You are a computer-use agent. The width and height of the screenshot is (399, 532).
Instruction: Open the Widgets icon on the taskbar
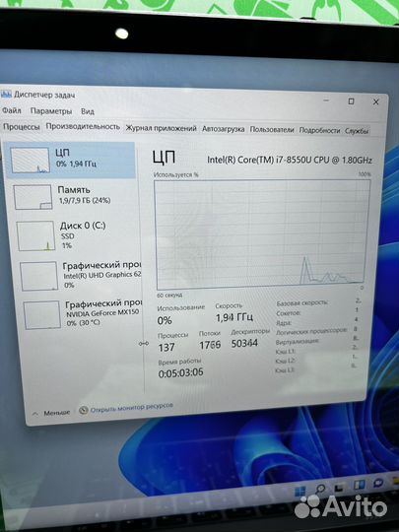tap(359, 485)
